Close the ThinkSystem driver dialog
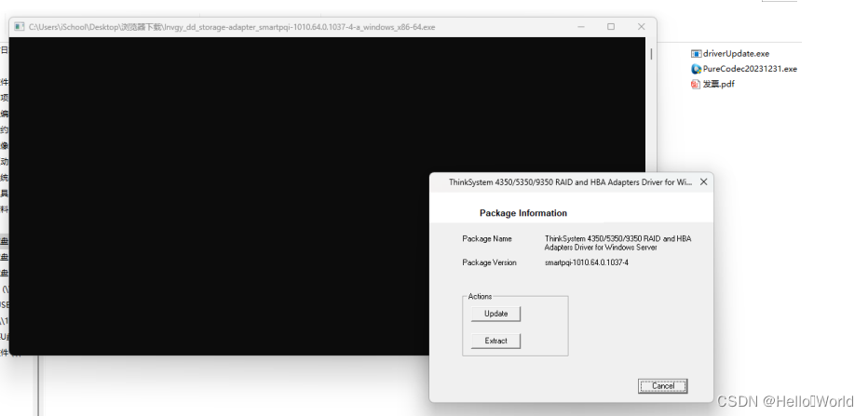This screenshot has height=416, width=868. (x=703, y=181)
